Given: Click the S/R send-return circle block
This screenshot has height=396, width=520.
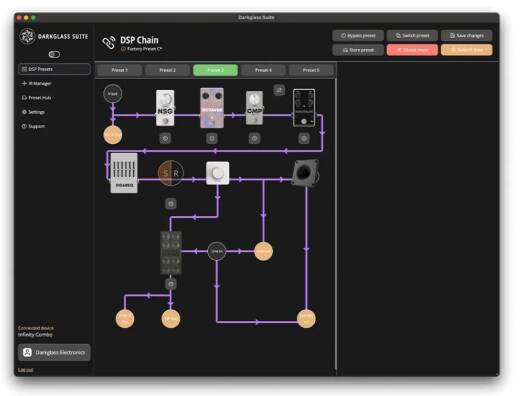Looking at the screenshot, I should point(171,173).
